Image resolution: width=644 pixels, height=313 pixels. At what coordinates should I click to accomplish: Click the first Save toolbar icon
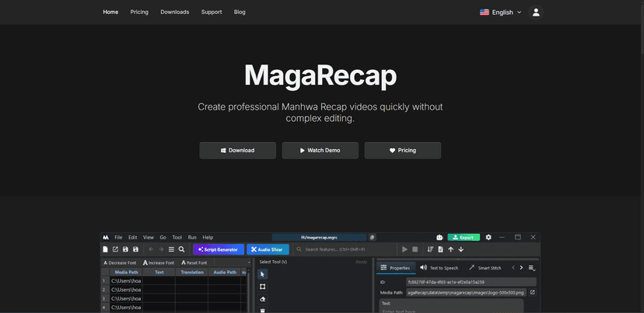[125, 249]
